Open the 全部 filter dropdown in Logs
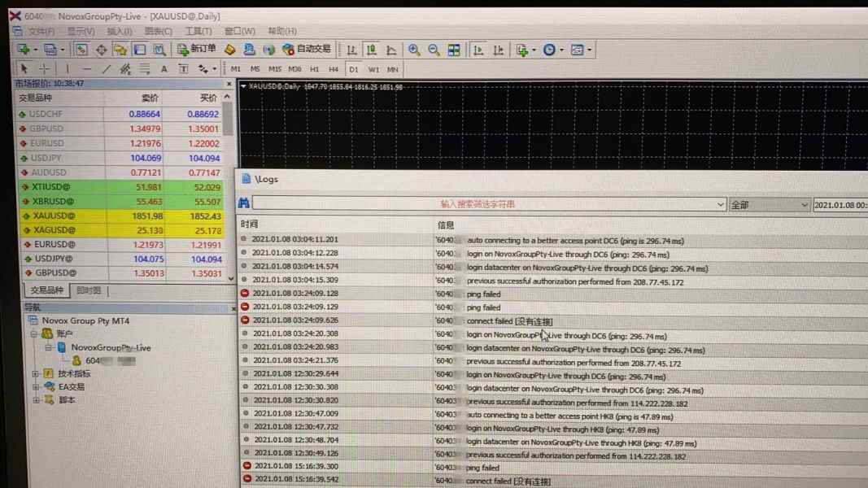This screenshot has height=488, width=868. [770, 205]
